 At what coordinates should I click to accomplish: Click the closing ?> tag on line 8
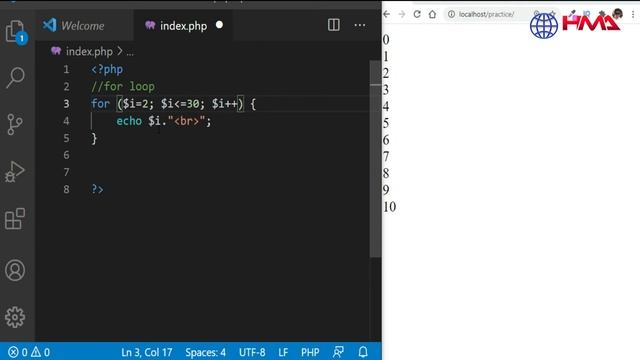click(98, 189)
